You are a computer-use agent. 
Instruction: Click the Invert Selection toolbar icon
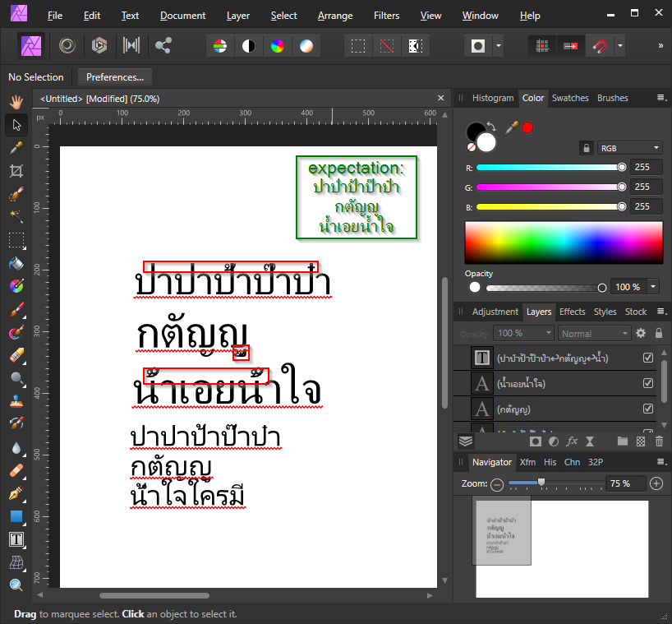click(x=416, y=46)
